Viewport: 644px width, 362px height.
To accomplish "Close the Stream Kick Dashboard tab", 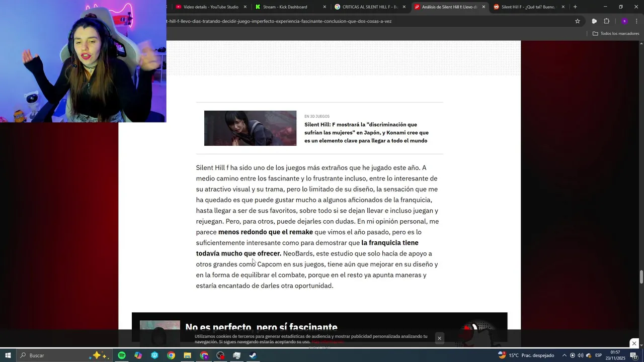I will point(325,7).
